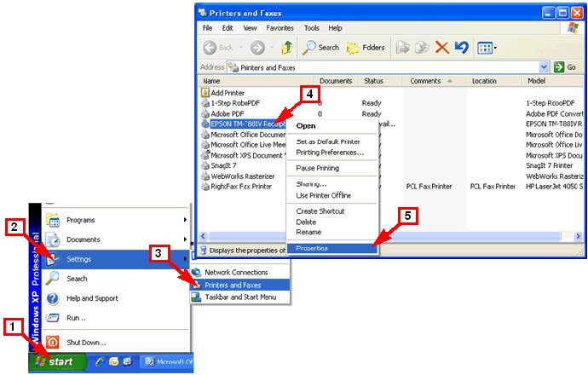Choose Printing Preferences in context menu
This screenshot has width=588, height=375.
(331, 153)
